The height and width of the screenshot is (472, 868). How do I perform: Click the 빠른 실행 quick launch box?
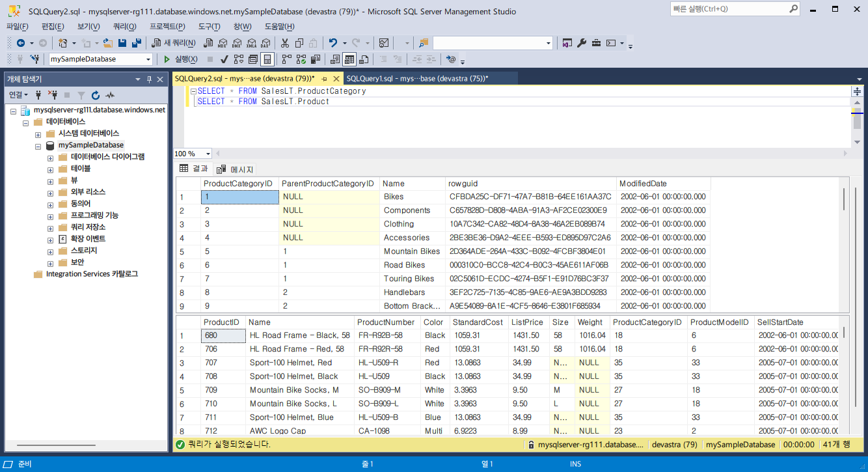click(735, 8)
